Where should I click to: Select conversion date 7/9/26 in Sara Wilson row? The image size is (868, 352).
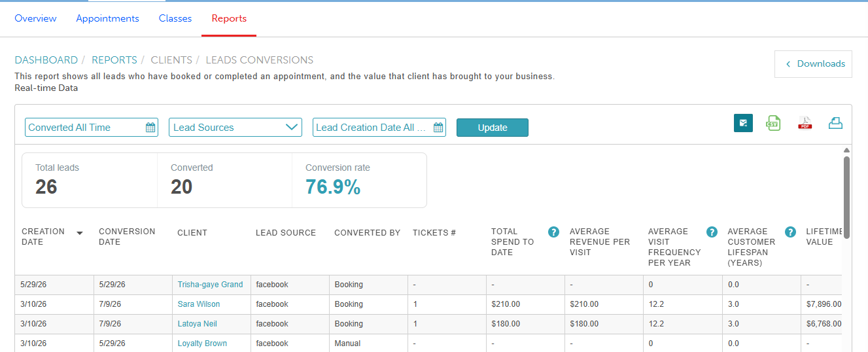109,304
